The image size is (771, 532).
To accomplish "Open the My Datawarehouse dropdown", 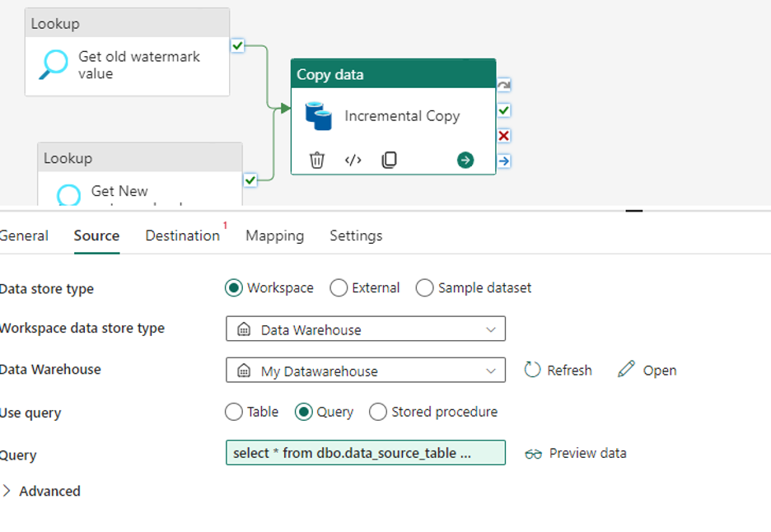I will pyautogui.click(x=366, y=371).
